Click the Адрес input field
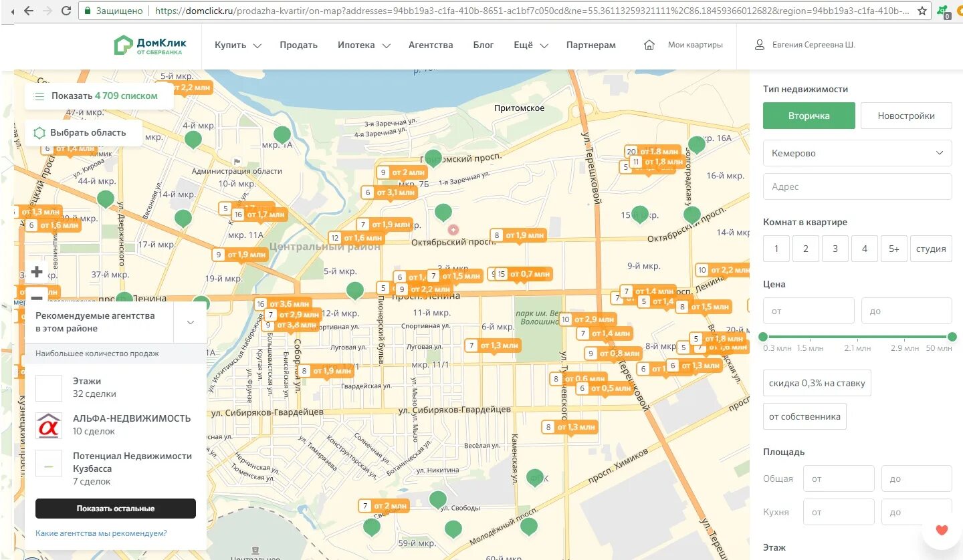The image size is (963, 560). coord(857,187)
